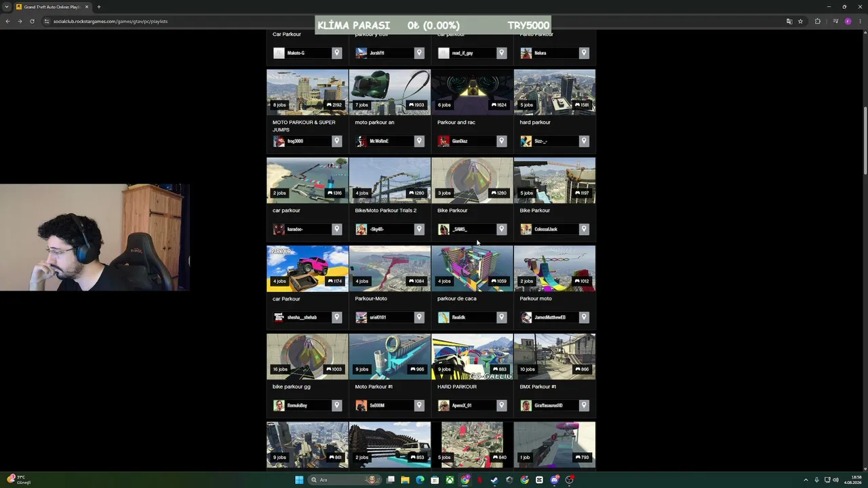Bookmark frog3000's MOTO PARKOUR & SUPER JUMPS playlist
Viewport: 868px width, 488px height.
[336, 141]
